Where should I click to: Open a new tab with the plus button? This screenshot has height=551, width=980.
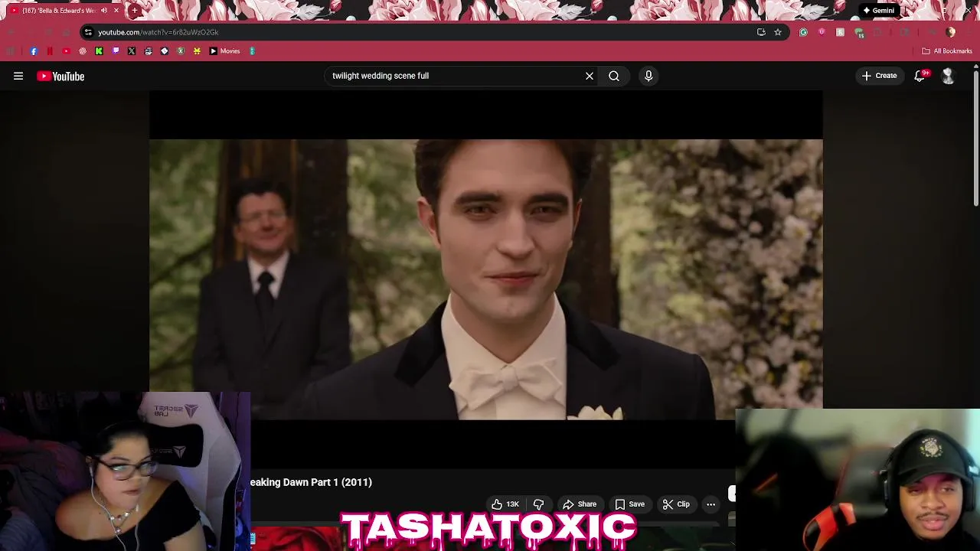coord(135,11)
